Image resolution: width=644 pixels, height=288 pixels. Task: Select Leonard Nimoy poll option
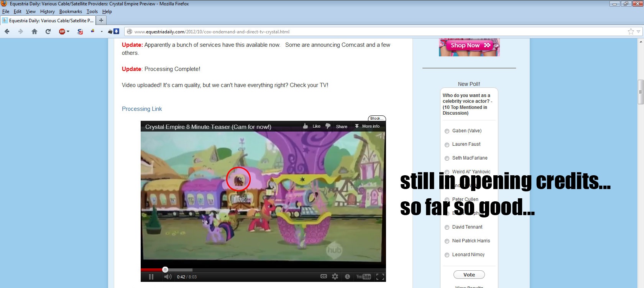[x=447, y=255]
